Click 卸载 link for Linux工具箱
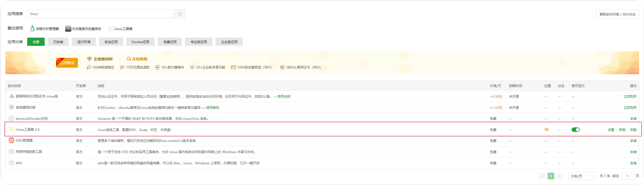 point(633,130)
